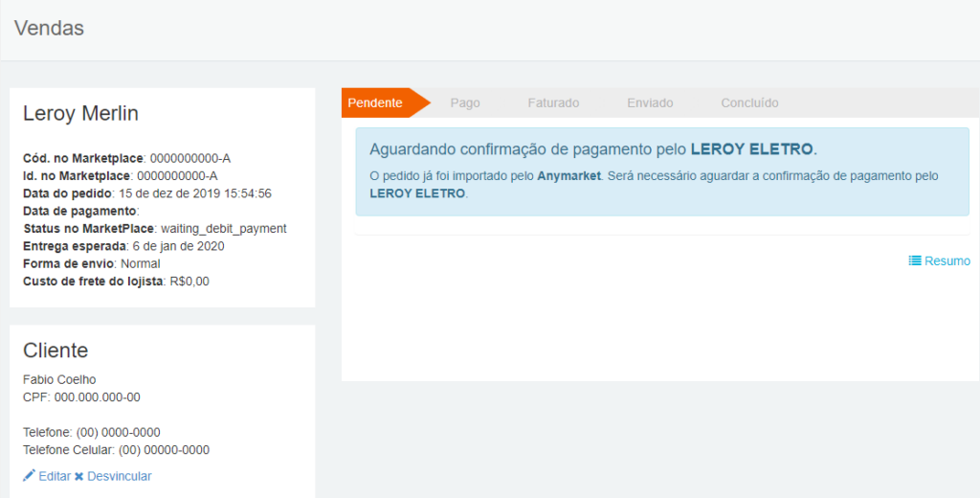Click the waiting_debit_payment status text

coord(224,228)
